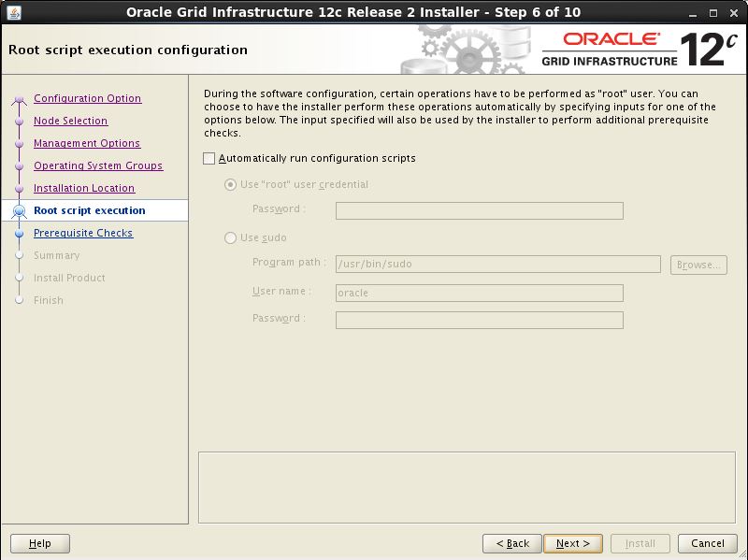Open the Prerequisite Checks step
Image resolution: width=748 pixels, height=560 pixels.
(83, 233)
